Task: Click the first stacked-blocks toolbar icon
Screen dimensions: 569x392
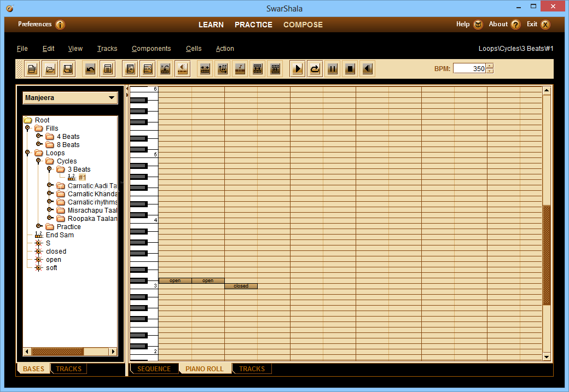Action: pos(258,68)
